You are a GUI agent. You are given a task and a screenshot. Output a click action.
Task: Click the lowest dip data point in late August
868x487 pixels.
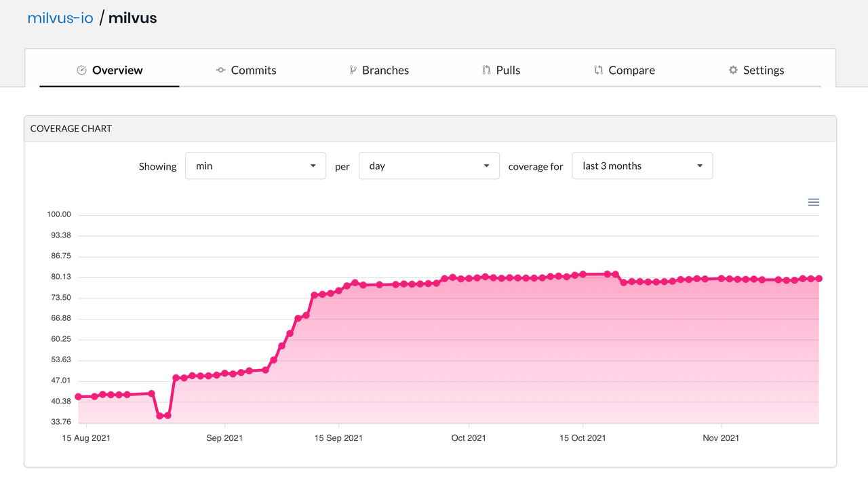click(160, 416)
